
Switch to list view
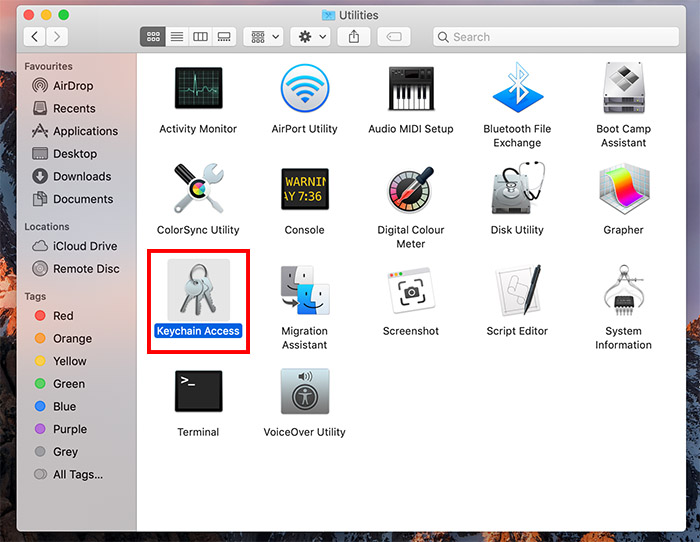pos(177,37)
